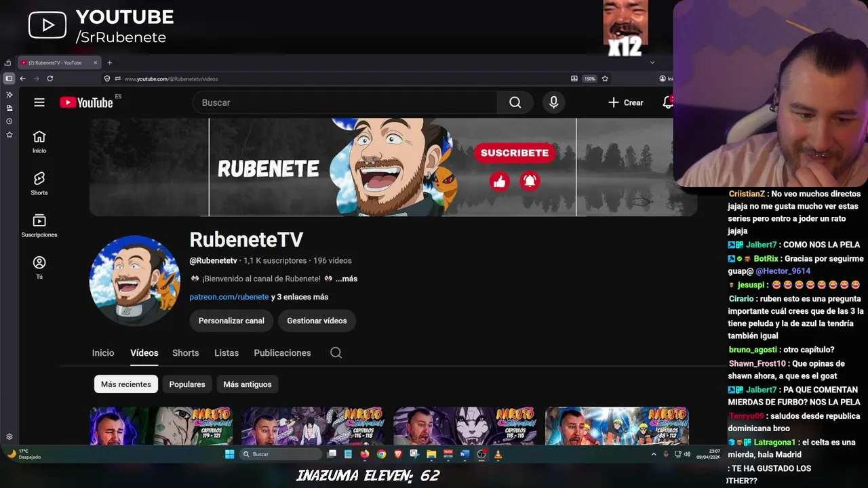Start voice search with the microphone icon

point(554,102)
